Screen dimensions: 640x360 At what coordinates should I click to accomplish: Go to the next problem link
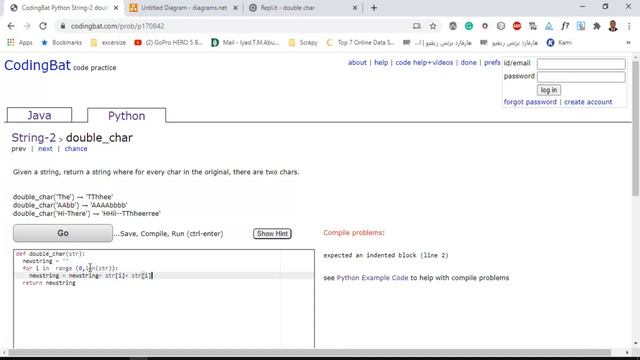pyautogui.click(x=45, y=149)
